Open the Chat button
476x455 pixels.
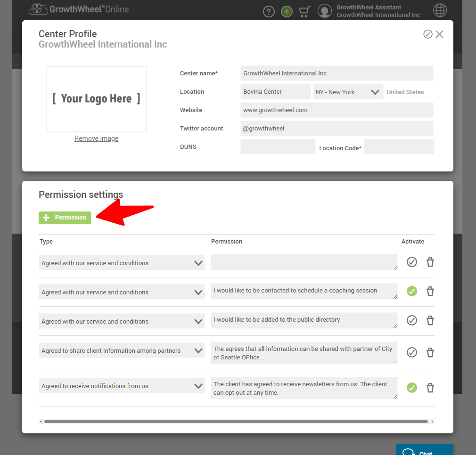[424, 449]
